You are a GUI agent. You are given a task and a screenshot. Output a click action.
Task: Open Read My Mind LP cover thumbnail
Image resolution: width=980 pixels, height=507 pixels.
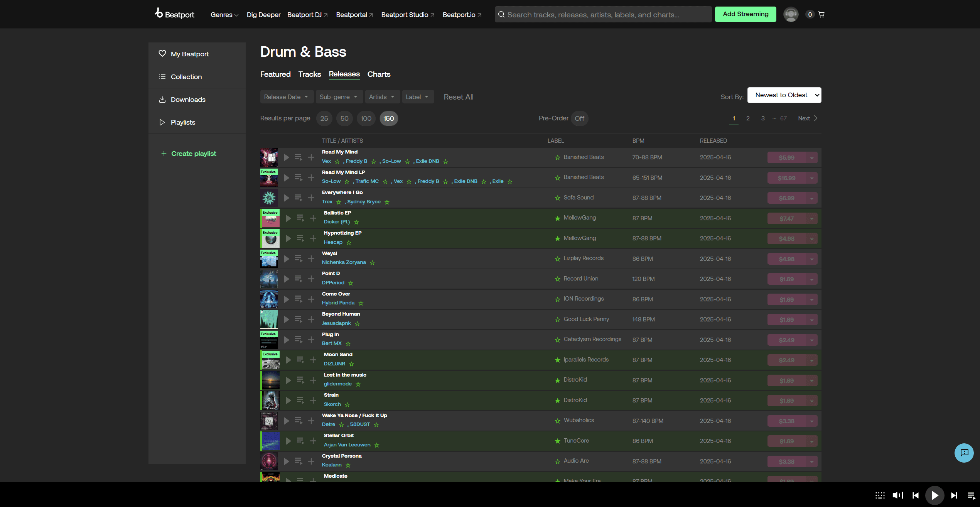pos(269,178)
